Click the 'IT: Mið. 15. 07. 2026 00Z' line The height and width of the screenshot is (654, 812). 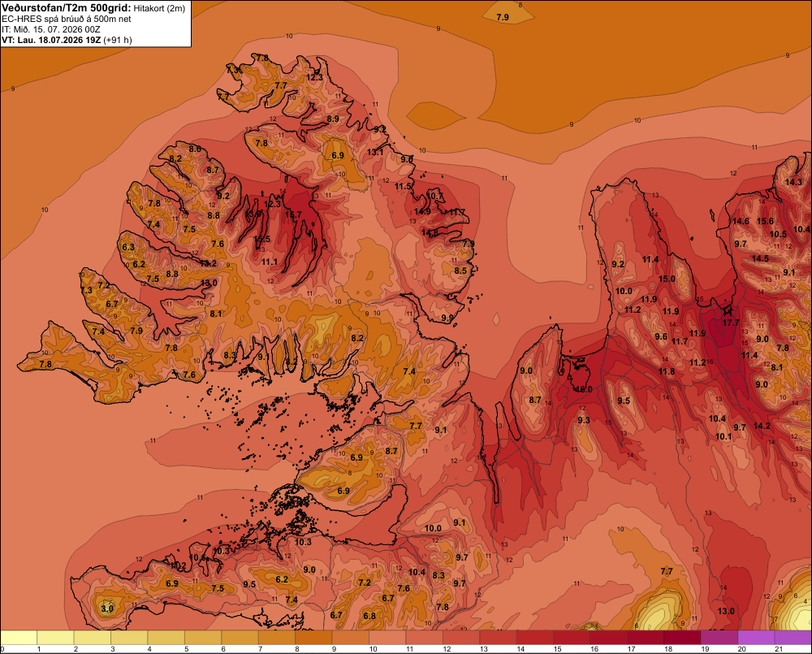pos(50,29)
